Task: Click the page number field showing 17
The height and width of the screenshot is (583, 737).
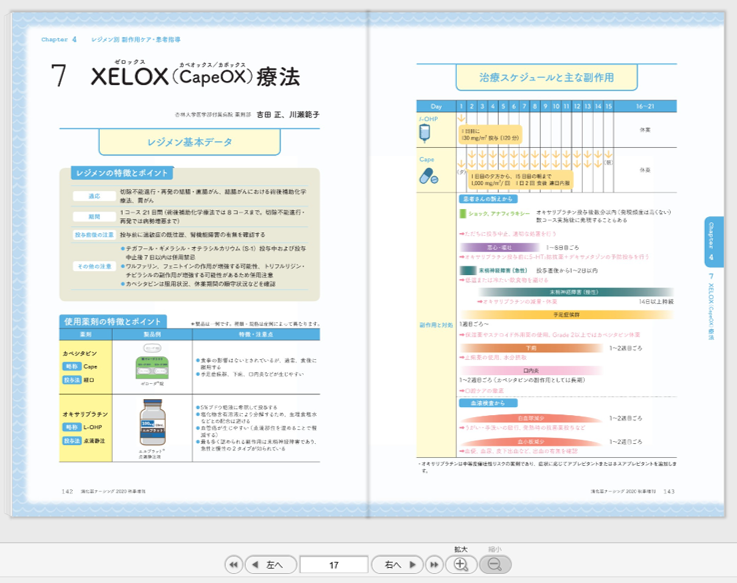Action: (x=334, y=565)
